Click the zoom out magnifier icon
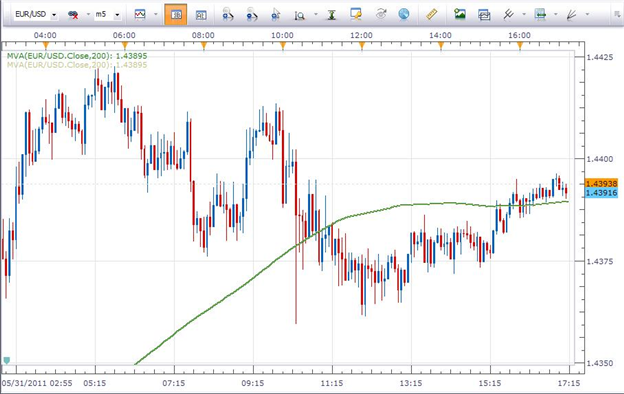The height and width of the screenshot is (394, 624). tap(252, 15)
